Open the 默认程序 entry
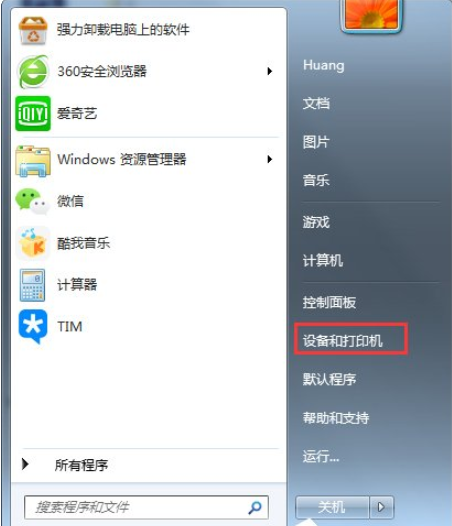Screen dimensions: 452x526 point(329,379)
